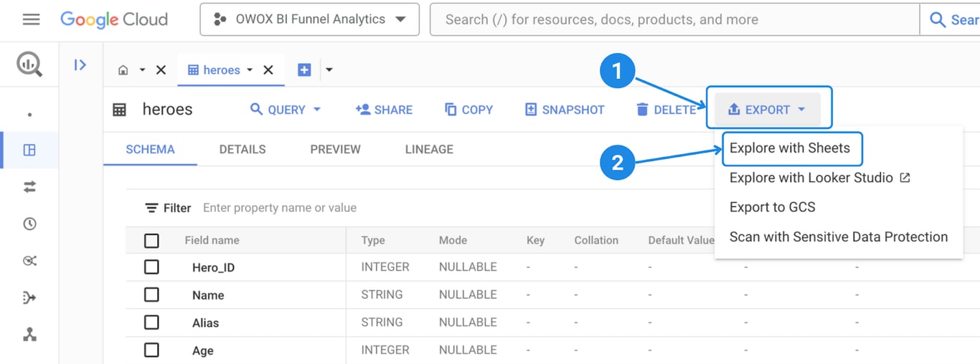The width and height of the screenshot is (980, 364).
Task: Choose Explore with Sheets
Action: point(790,148)
